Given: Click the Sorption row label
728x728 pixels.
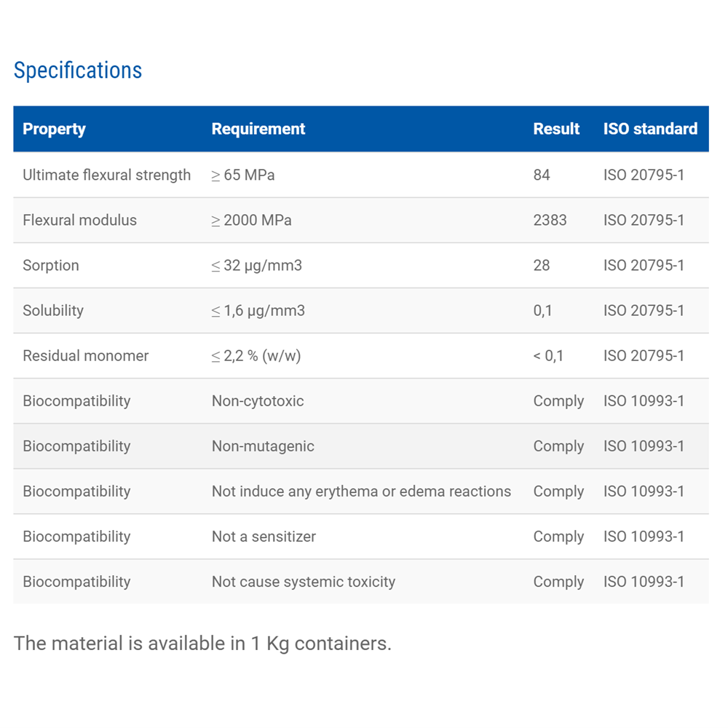Looking at the screenshot, I should 50,266.
